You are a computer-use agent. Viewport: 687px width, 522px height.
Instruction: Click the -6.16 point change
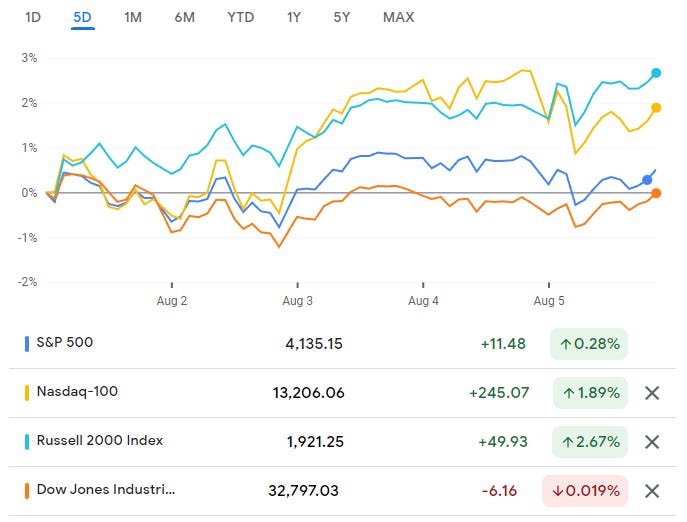pyautogui.click(x=499, y=491)
